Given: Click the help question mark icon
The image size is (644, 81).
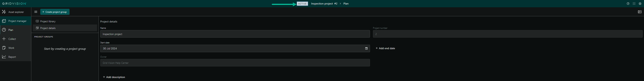Looking at the screenshot, I should [x=628, y=4].
